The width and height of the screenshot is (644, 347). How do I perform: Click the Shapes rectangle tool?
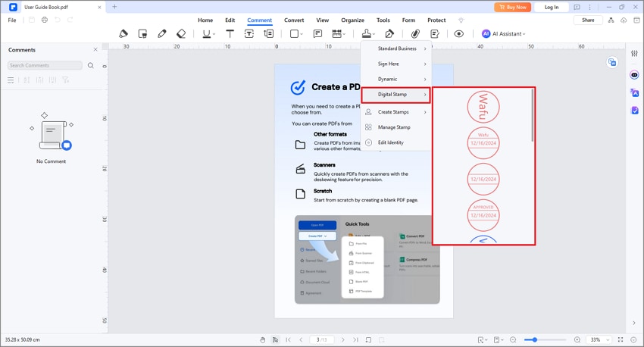[295, 33]
